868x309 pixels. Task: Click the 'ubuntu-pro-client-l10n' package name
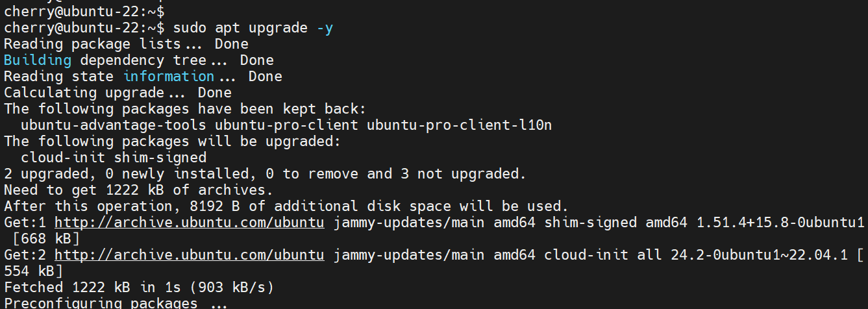click(459, 125)
